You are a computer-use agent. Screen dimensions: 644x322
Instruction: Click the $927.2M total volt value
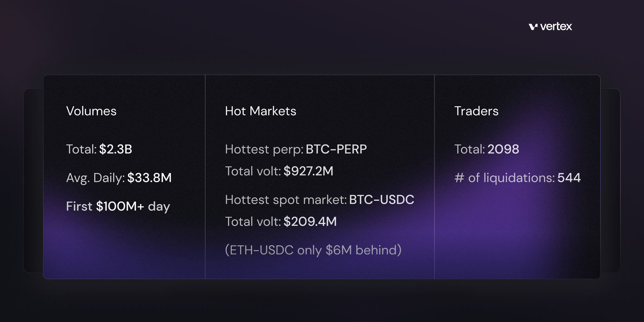pyautogui.click(x=308, y=171)
